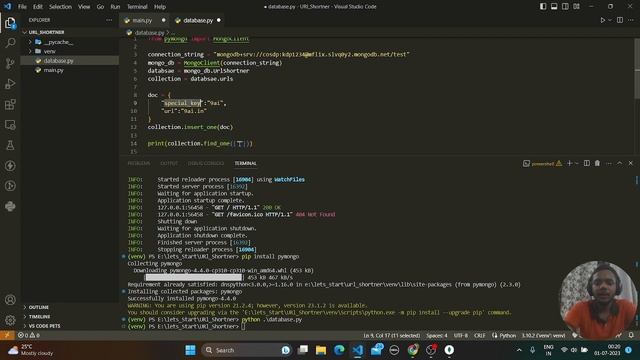Maximize the panel size chevron
Image resolution: width=640 pixels, height=360 pixels.
(x=620, y=163)
